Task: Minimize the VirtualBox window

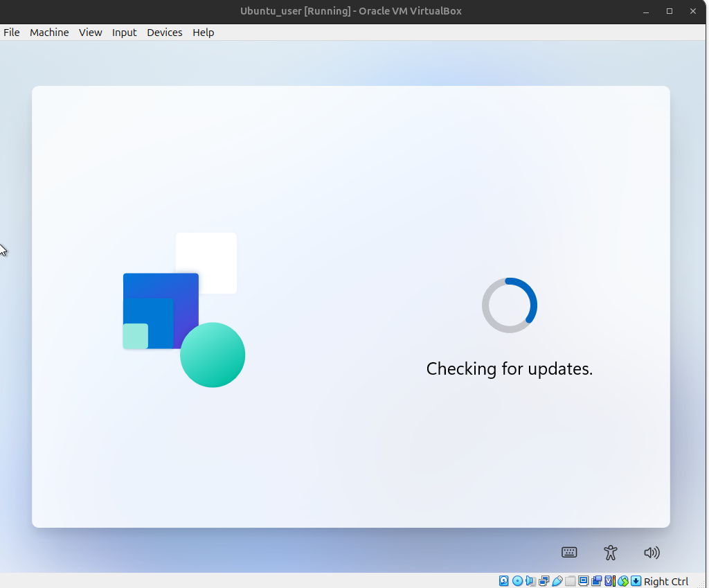Action: point(646,11)
